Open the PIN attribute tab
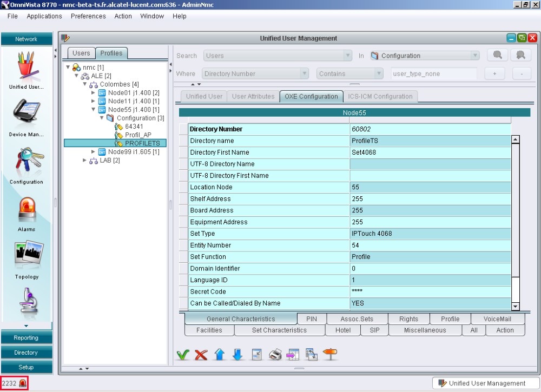This screenshot has width=541, height=392. [311, 319]
